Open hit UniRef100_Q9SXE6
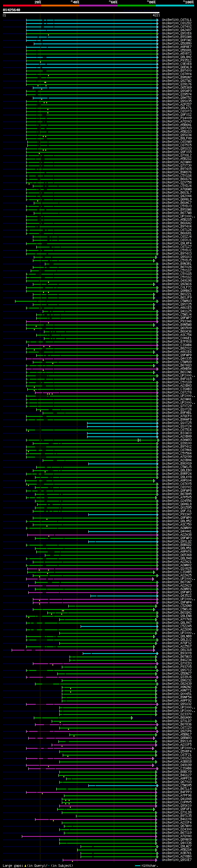The image size is (197, 868). pos(176,33)
